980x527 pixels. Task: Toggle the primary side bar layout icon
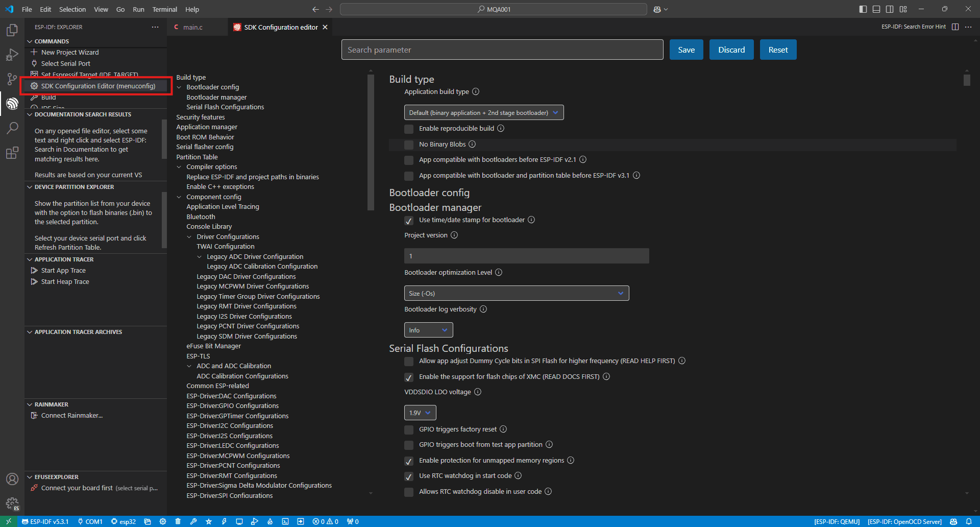click(x=863, y=9)
